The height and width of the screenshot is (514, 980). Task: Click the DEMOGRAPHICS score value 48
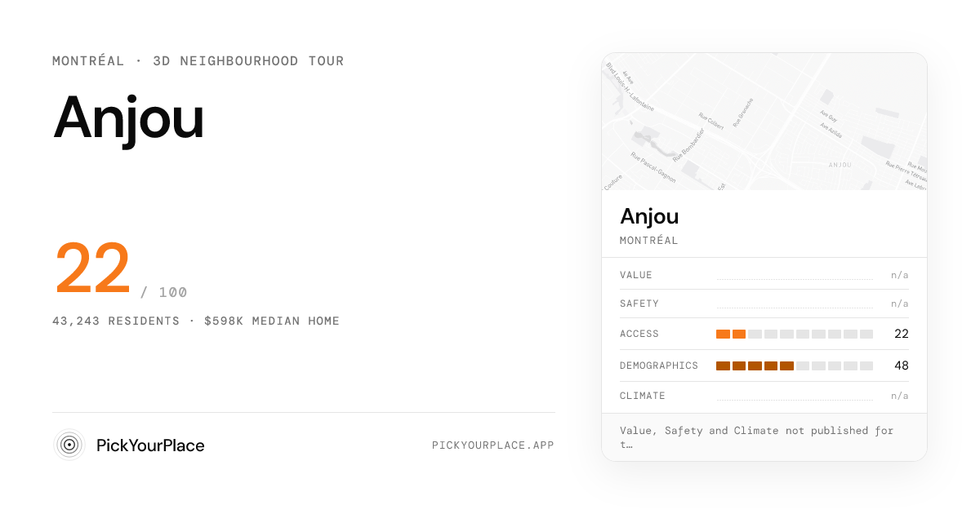[x=902, y=366]
